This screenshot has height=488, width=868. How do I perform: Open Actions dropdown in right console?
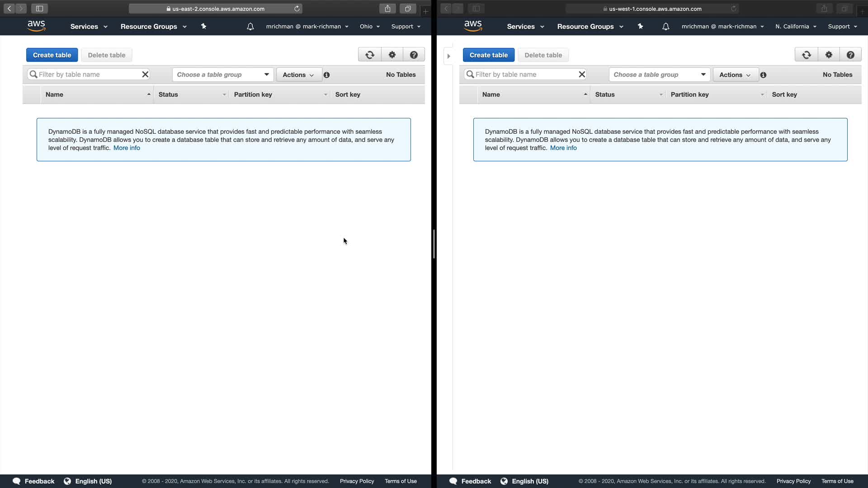735,75
